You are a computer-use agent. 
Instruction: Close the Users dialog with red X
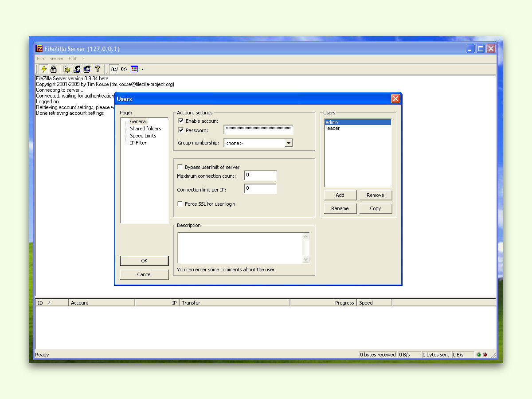(x=395, y=99)
